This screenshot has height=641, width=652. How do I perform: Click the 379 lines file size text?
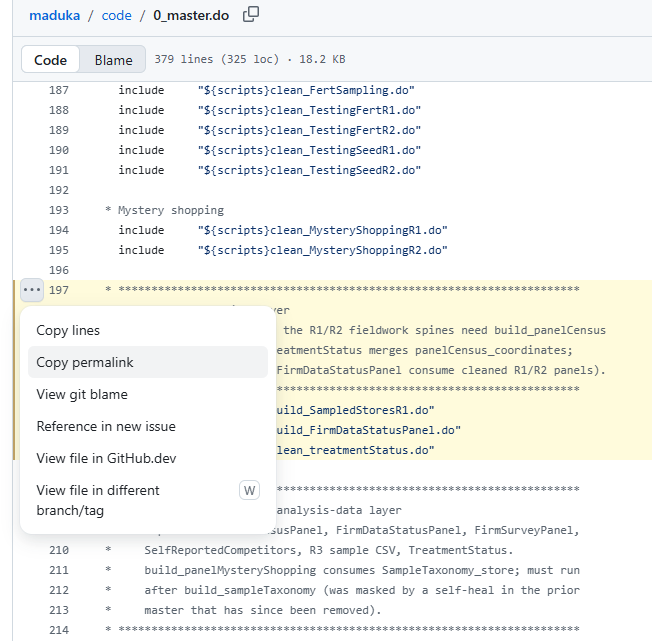pos(249,59)
